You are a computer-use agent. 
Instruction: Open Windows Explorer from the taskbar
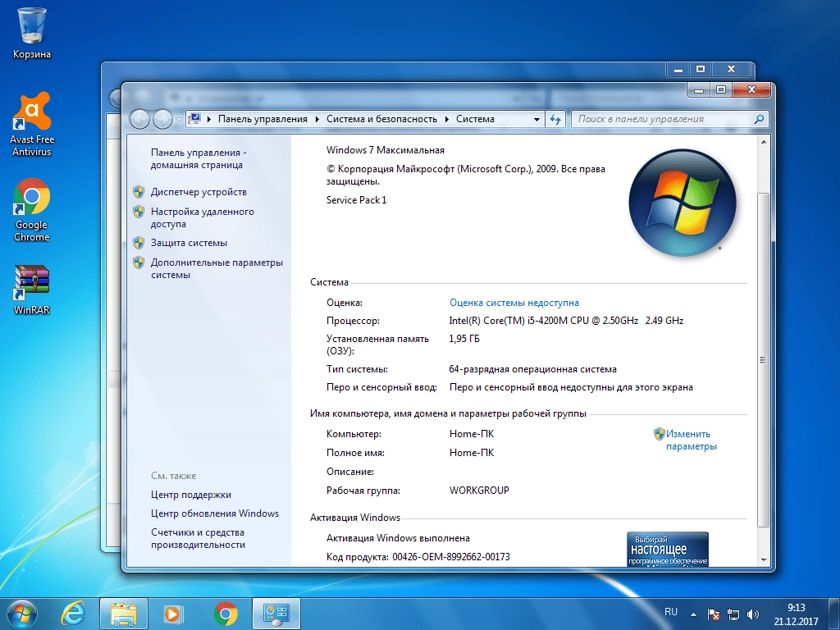[x=124, y=614]
